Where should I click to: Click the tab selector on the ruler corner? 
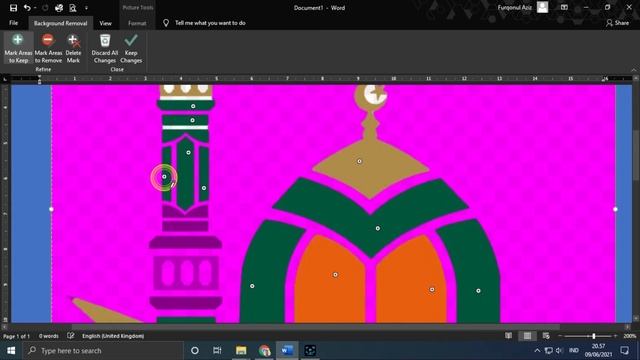click(5, 79)
